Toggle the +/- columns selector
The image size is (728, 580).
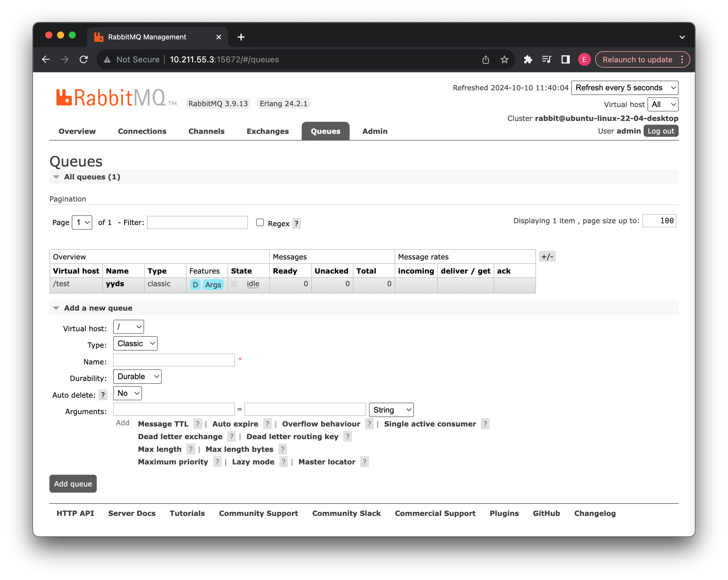point(547,256)
